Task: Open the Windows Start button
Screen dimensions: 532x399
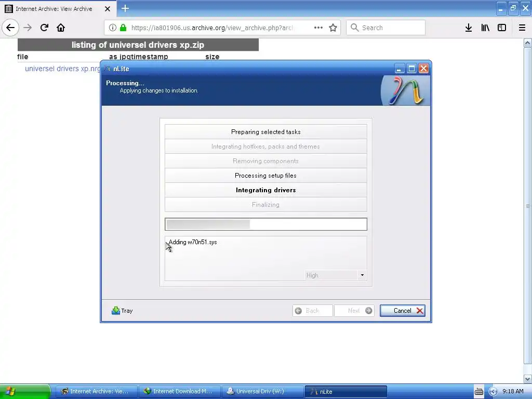Action: pyautogui.click(x=25, y=392)
